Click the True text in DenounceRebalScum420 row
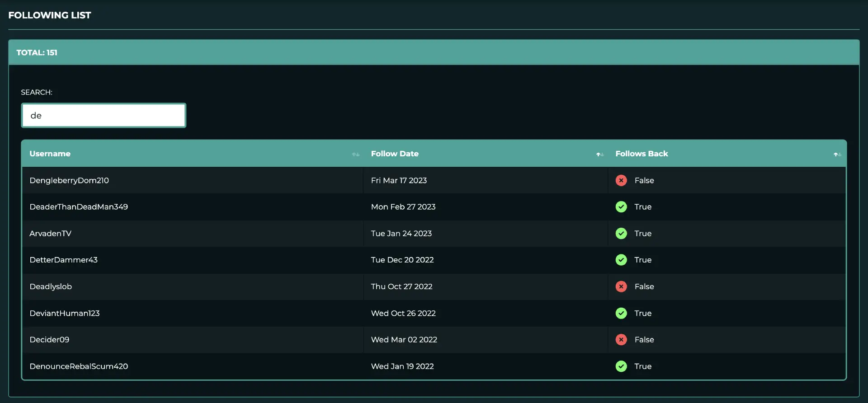 click(643, 366)
